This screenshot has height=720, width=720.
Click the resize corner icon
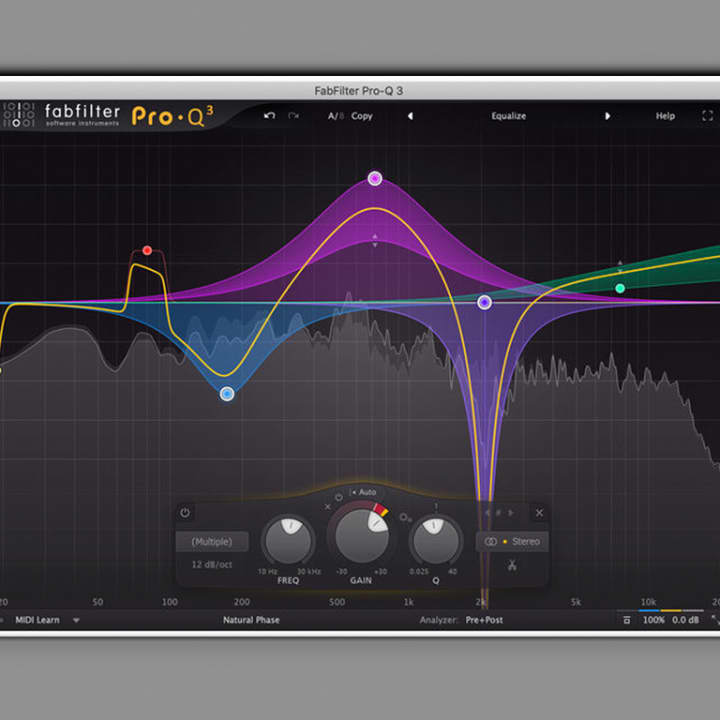(x=715, y=620)
